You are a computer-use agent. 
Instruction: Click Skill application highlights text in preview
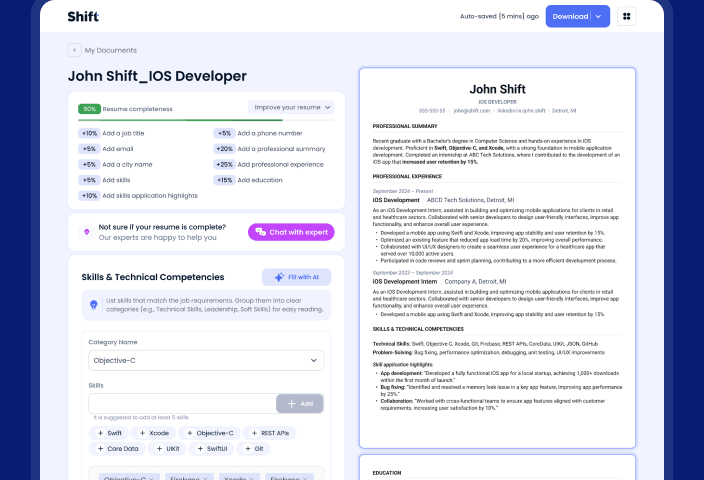[403, 365]
